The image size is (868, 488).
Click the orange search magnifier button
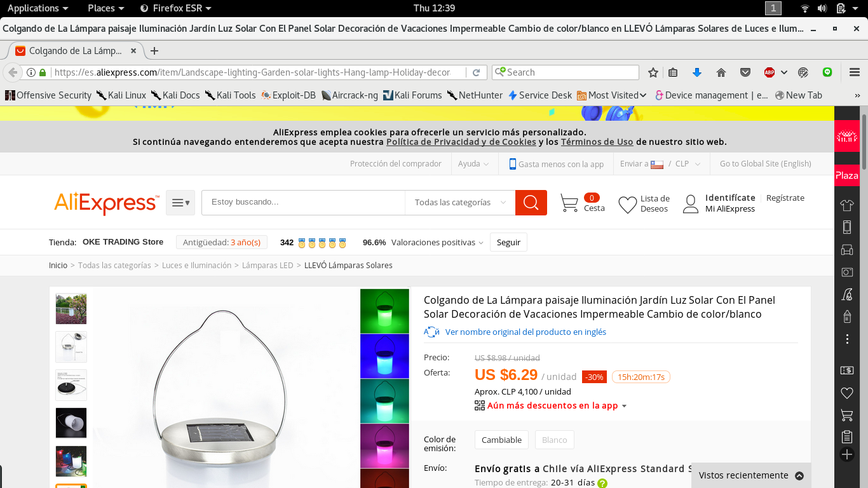point(531,203)
